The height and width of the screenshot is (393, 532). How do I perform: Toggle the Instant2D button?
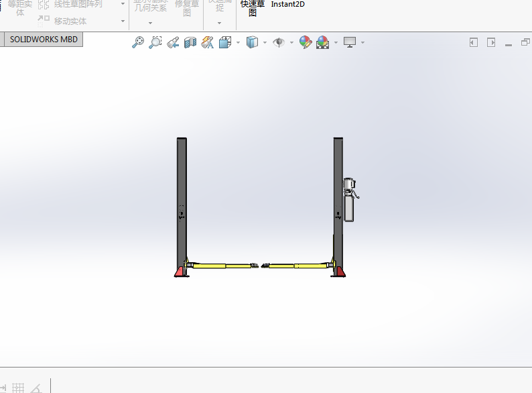(287, 5)
